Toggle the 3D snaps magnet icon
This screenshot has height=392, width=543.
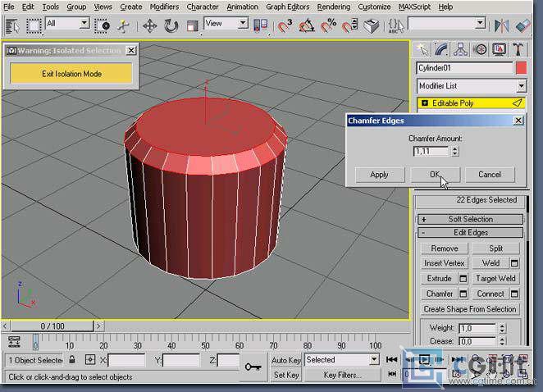pos(285,26)
